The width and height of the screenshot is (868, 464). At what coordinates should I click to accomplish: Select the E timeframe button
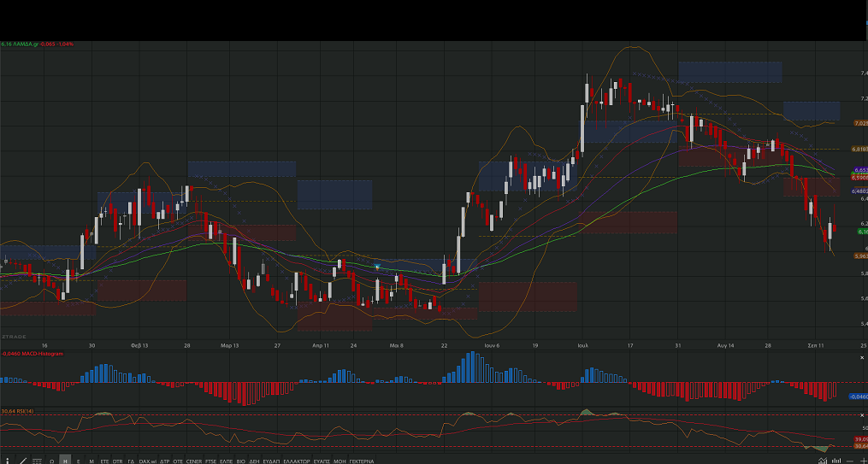[x=78, y=461]
